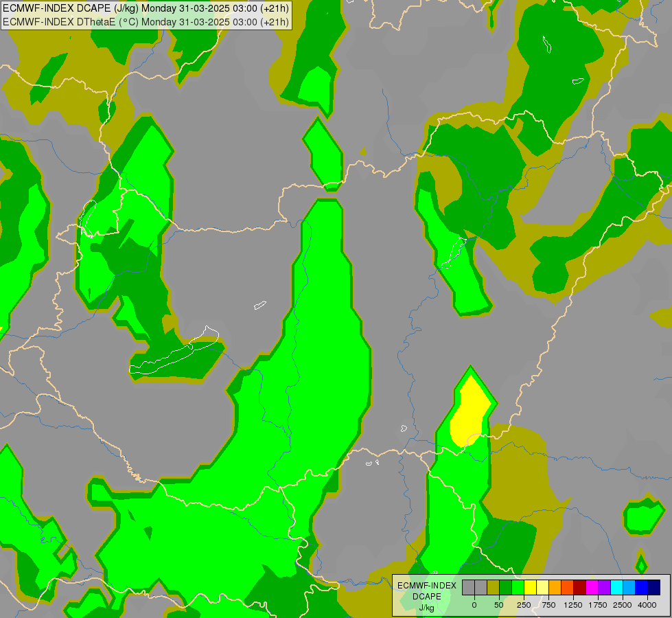
Task: Click the purple legend swatch
Action: click(x=605, y=588)
